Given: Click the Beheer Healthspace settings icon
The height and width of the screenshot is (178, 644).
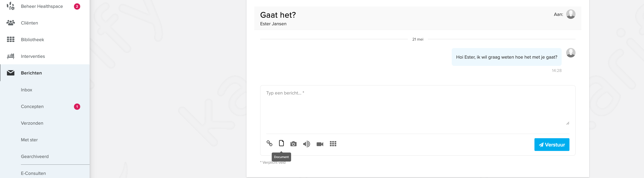Looking at the screenshot, I should [11, 6].
